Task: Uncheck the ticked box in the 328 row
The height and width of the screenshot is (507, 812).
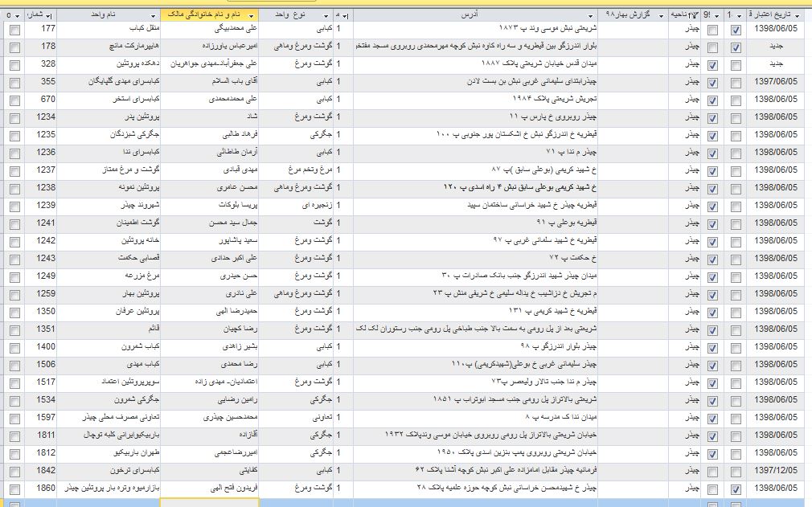Action: [712, 65]
